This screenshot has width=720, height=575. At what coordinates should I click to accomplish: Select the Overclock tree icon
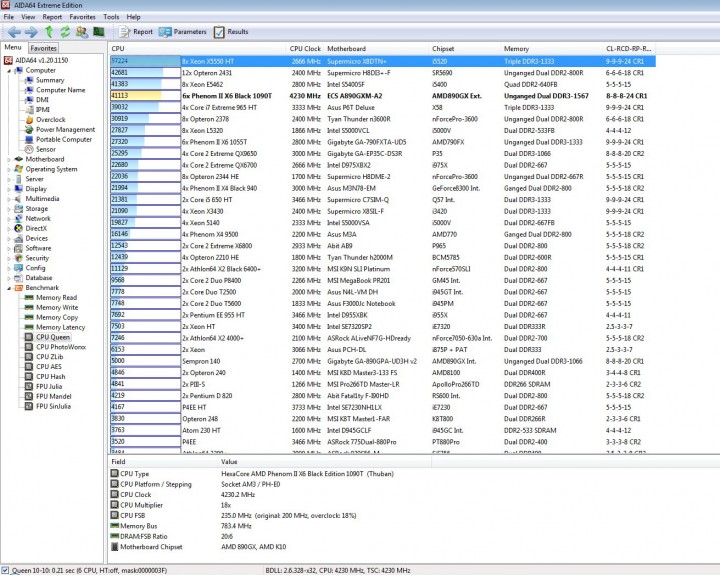coord(29,119)
